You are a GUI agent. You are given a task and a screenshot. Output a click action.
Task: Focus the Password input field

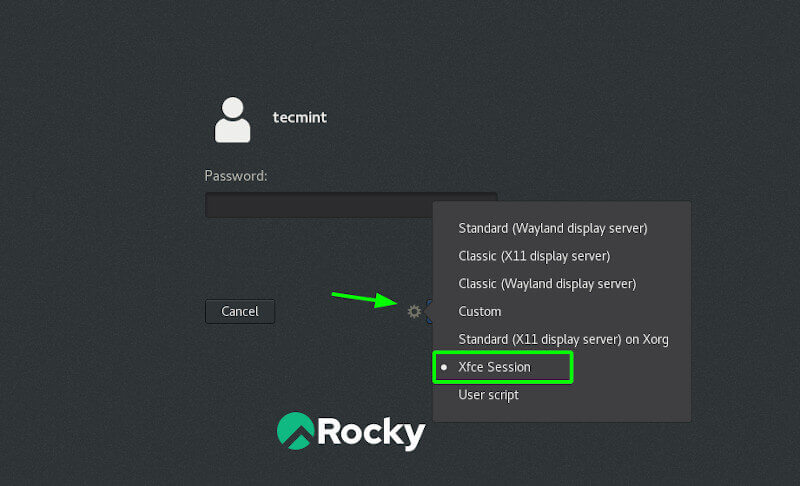click(318, 205)
